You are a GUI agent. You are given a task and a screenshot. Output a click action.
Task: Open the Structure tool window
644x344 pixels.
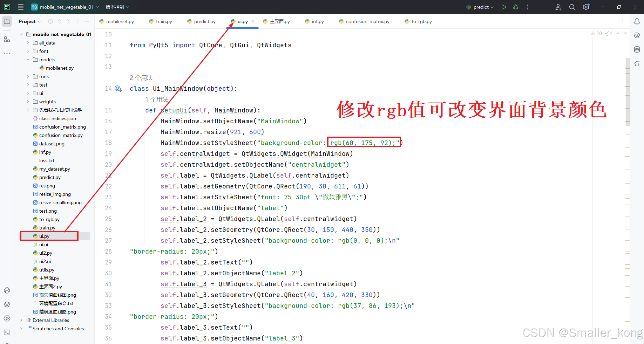point(7,39)
